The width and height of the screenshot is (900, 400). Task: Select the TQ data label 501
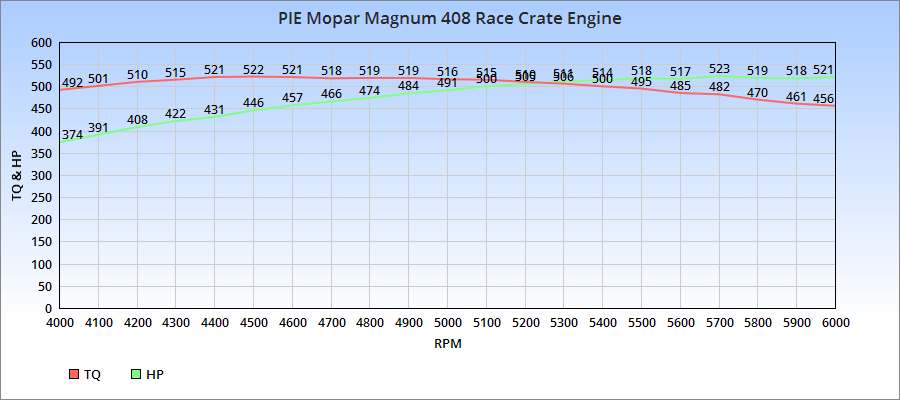[x=98, y=79]
